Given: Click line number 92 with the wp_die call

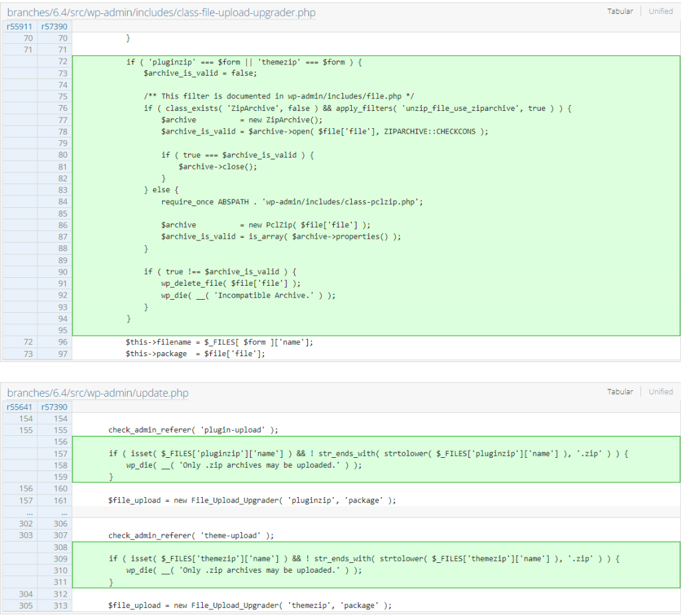Looking at the screenshot, I should click(63, 295).
